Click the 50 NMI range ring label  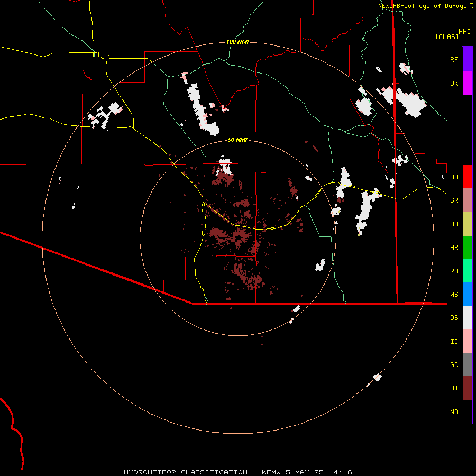(237, 140)
